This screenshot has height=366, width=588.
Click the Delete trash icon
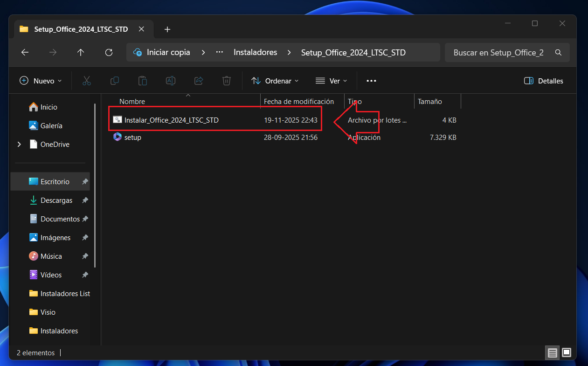[x=227, y=81]
